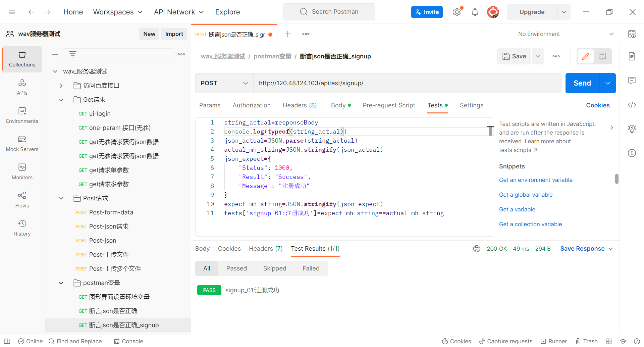Open the Cookies link in request
Viewport: 644px width, 347px height.
click(x=598, y=105)
